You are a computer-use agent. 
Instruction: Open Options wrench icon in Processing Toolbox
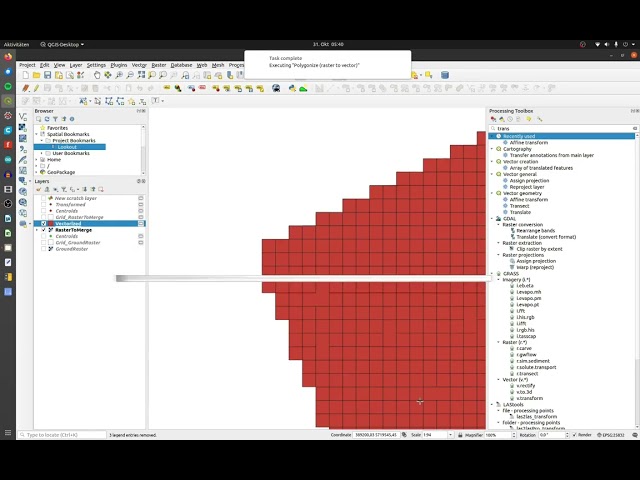pos(540,119)
